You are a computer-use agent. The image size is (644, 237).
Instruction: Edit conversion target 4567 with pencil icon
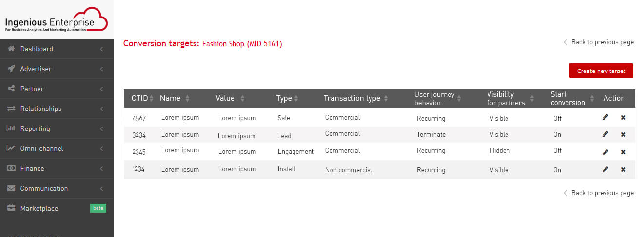pos(605,117)
